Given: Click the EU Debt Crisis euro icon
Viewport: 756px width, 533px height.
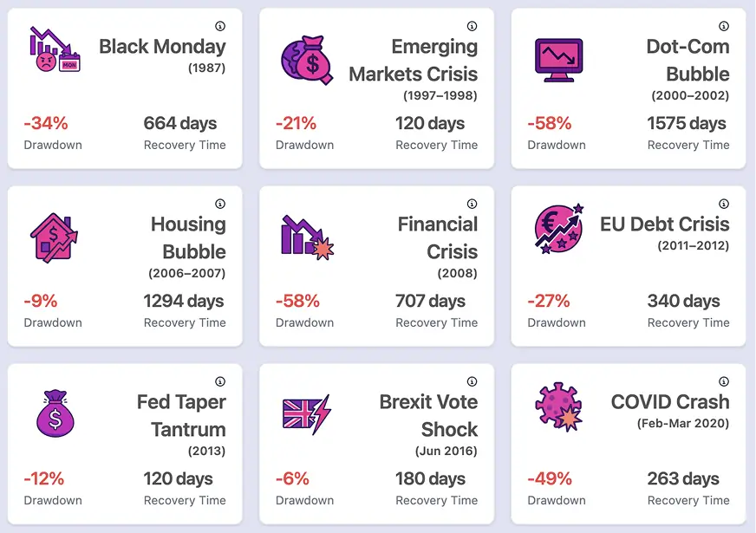Looking at the screenshot, I should point(558,230).
